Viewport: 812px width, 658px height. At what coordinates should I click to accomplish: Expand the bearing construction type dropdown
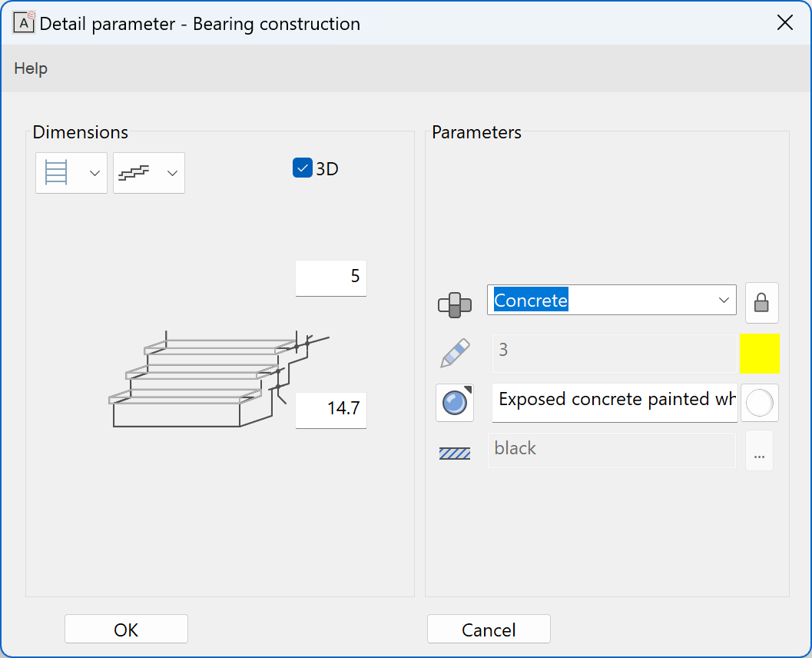click(x=94, y=172)
